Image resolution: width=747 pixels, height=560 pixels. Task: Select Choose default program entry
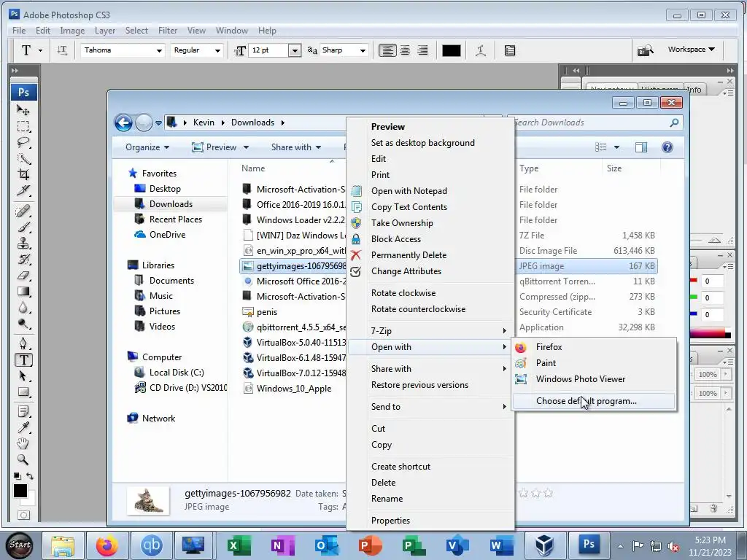tap(594, 401)
